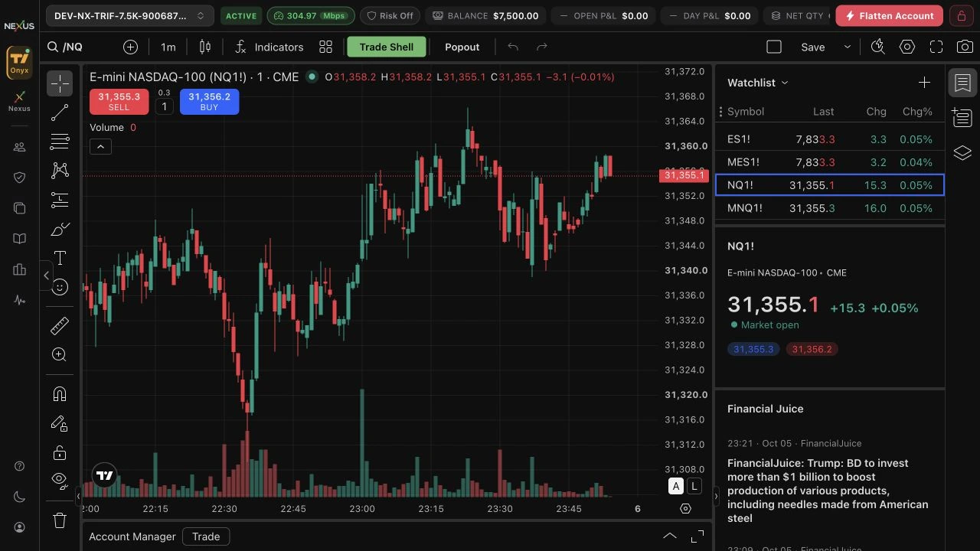
Task: Click the blue BUY 31,356.2 button
Action: 209,102
